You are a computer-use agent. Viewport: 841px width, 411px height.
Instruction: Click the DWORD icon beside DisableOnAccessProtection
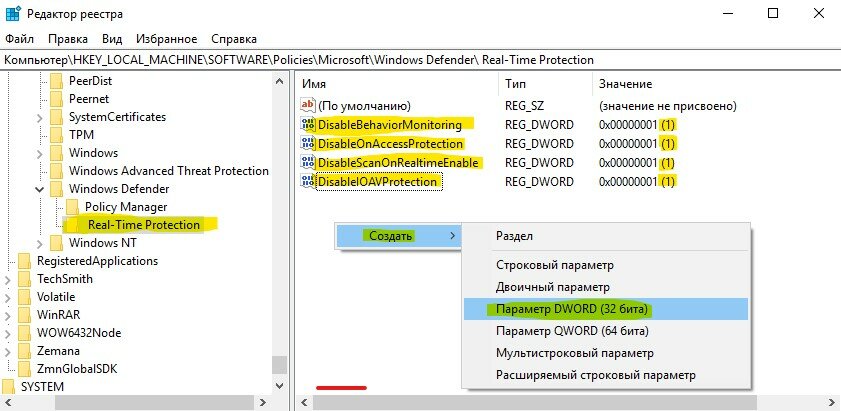click(x=308, y=143)
